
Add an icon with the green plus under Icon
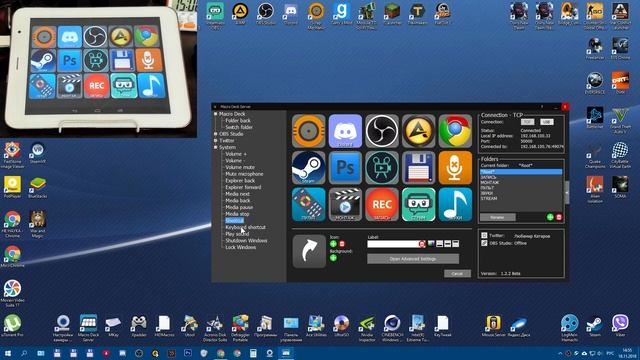click(x=333, y=244)
